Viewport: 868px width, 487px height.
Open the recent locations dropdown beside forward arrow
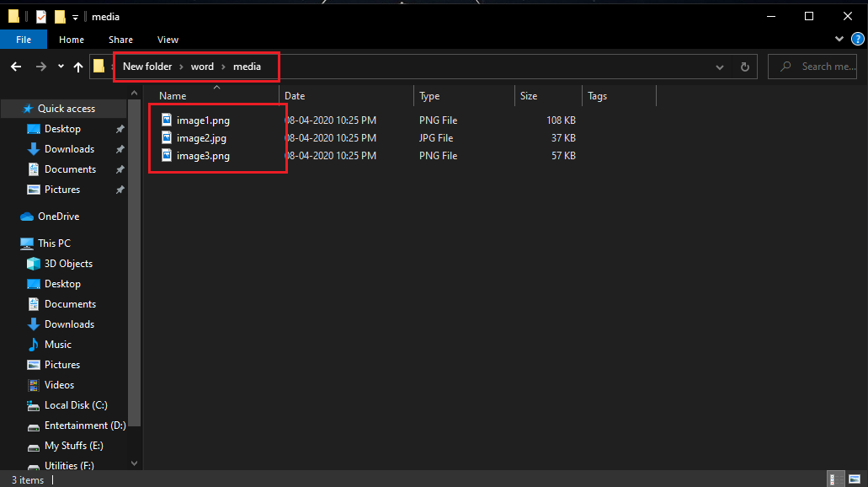(x=60, y=67)
